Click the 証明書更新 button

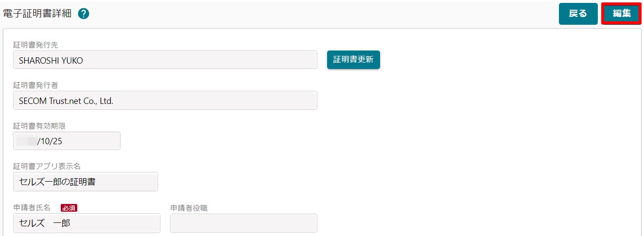[353, 60]
